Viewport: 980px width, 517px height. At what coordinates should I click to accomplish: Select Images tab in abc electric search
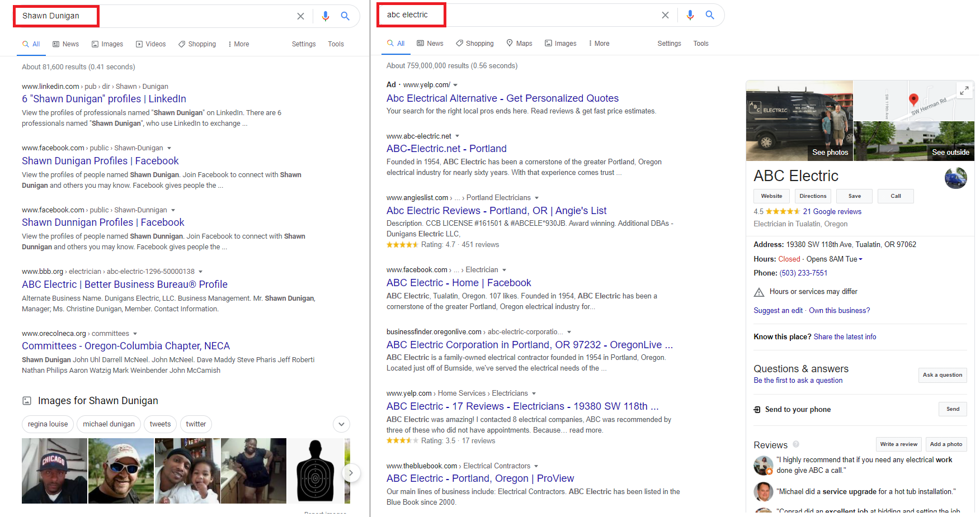click(560, 43)
